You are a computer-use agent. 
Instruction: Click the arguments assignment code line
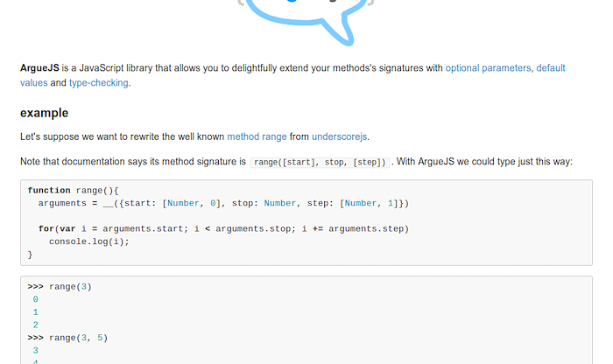point(223,203)
